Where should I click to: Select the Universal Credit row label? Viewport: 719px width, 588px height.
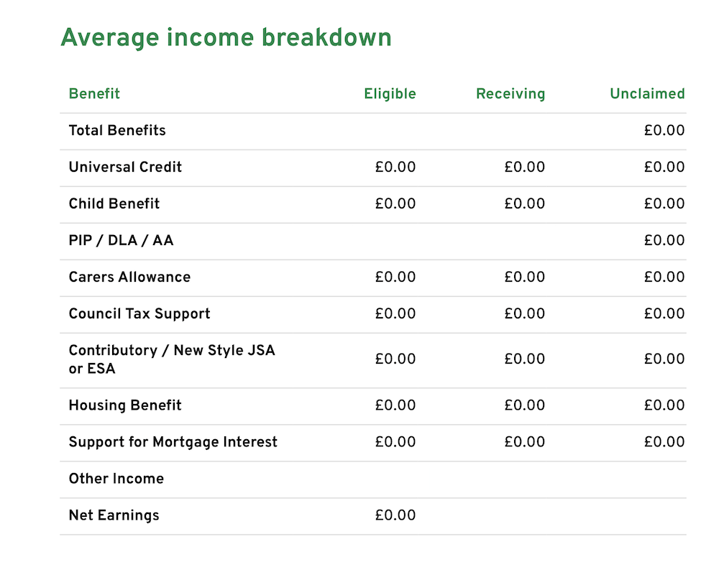point(125,167)
